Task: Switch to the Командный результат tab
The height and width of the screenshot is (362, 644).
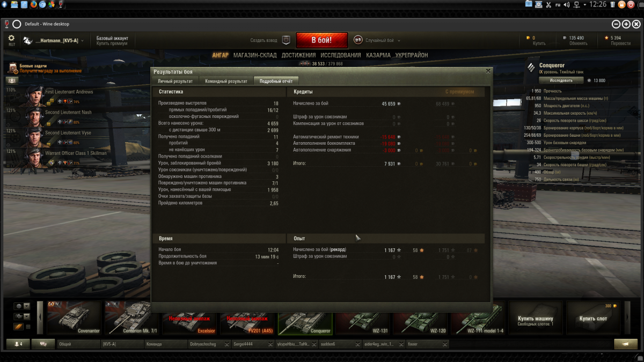Action: click(x=226, y=81)
